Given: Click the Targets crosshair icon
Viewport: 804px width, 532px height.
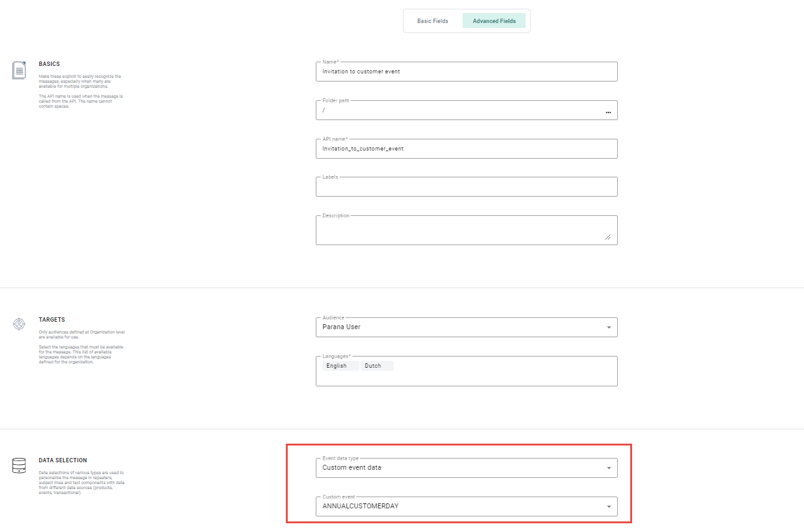Looking at the screenshot, I should [x=19, y=324].
